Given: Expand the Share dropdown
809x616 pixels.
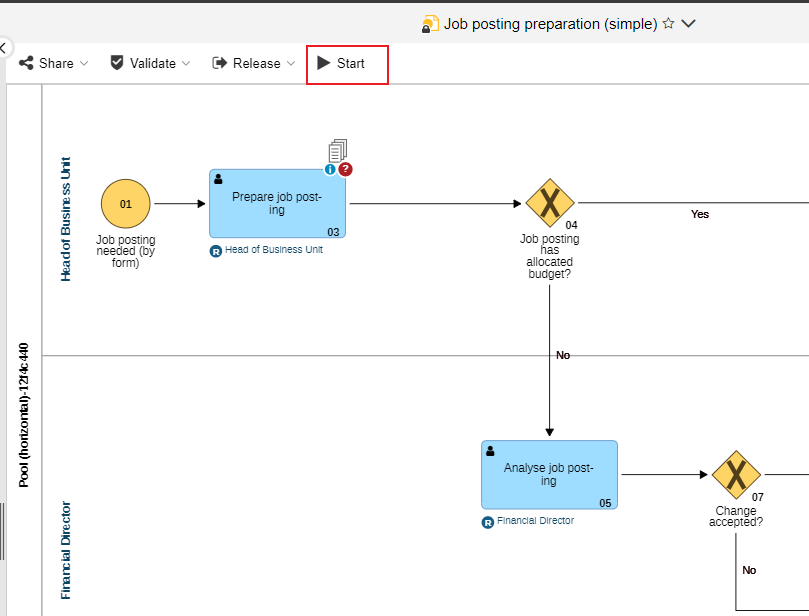Looking at the screenshot, I should (x=84, y=64).
